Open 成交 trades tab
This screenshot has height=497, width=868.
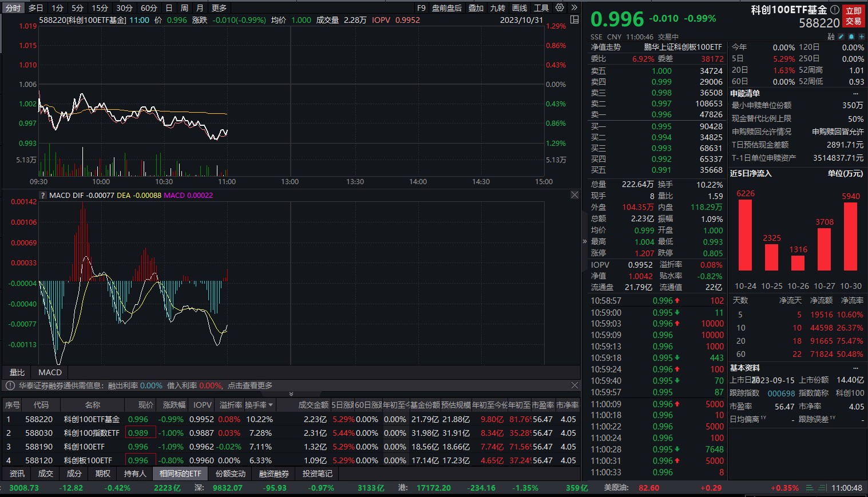pyautogui.click(x=46, y=474)
